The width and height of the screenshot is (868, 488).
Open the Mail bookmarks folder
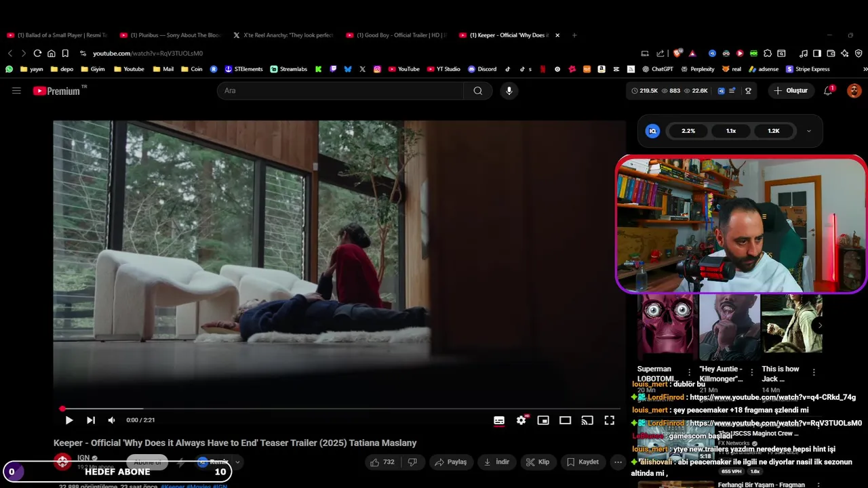pyautogui.click(x=163, y=69)
